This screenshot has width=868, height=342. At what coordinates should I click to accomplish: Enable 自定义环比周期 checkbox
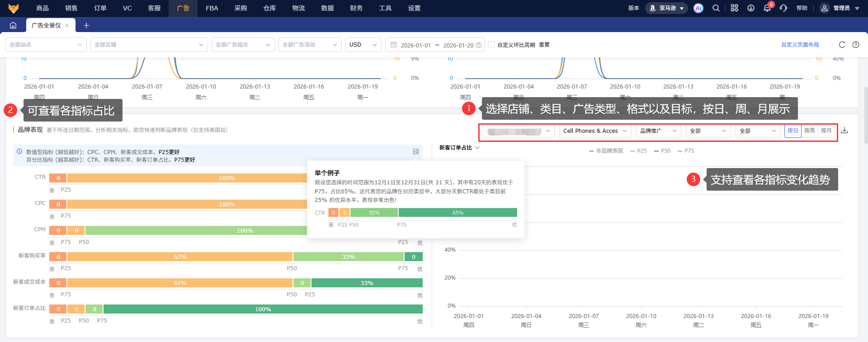pyautogui.click(x=491, y=45)
